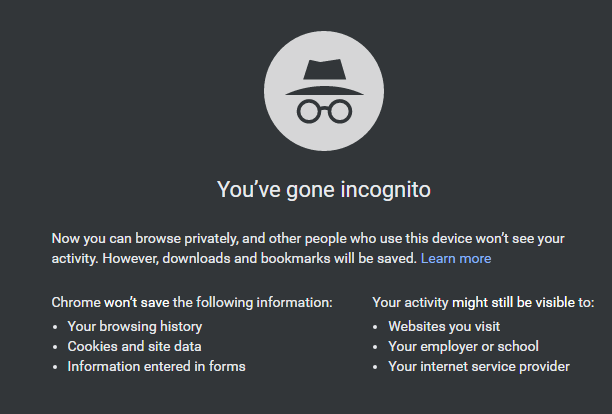This screenshot has width=612, height=414.
Task: Click the bullet before "Websites you visit"
Action: coord(376,327)
